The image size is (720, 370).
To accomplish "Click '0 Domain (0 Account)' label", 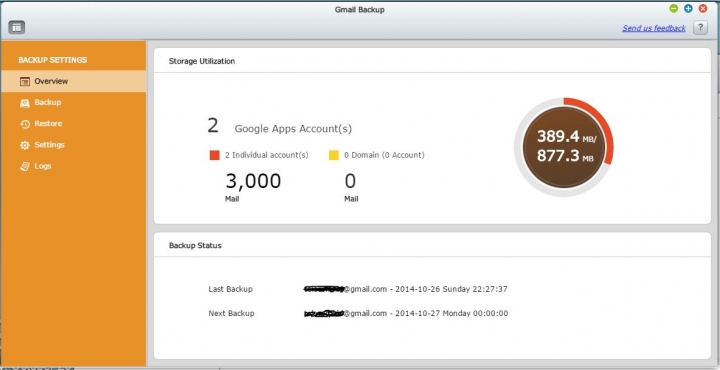I will click(384, 155).
